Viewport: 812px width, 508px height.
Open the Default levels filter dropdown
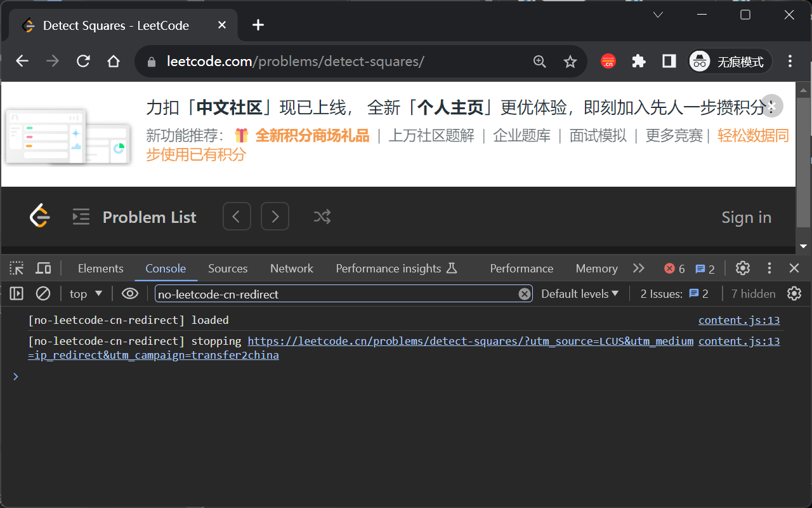579,293
